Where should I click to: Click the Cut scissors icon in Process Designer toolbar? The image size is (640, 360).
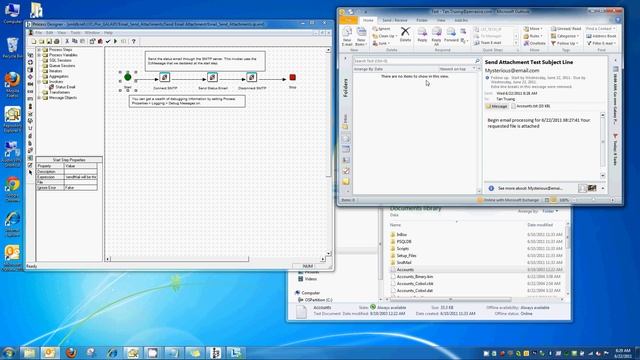click(x=67, y=41)
